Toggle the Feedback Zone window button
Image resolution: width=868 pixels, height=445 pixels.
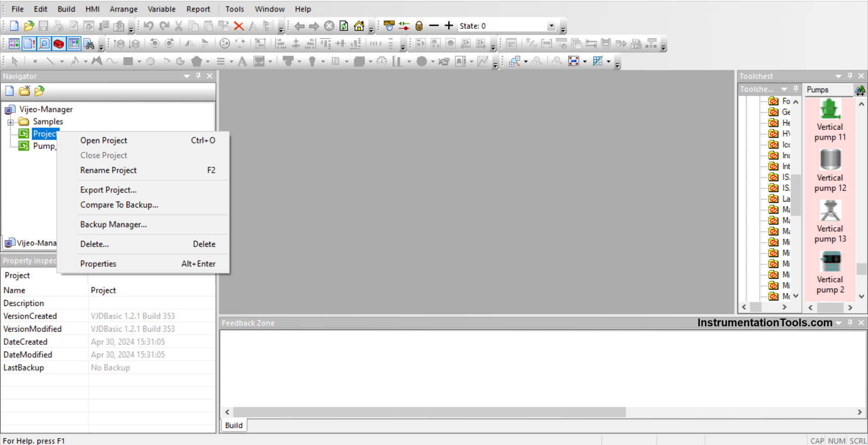pyautogui.click(x=74, y=44)
